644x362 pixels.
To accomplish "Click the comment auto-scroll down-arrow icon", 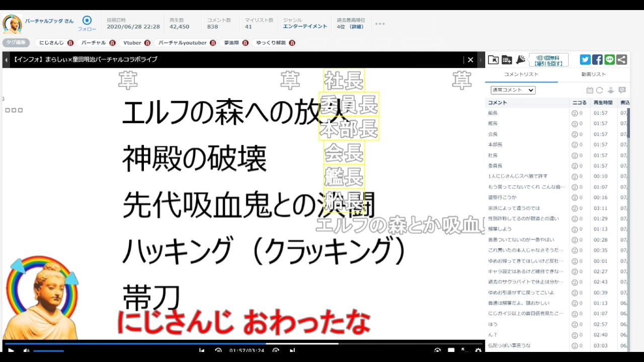I will pyautogui.click(x=611, y=90).
